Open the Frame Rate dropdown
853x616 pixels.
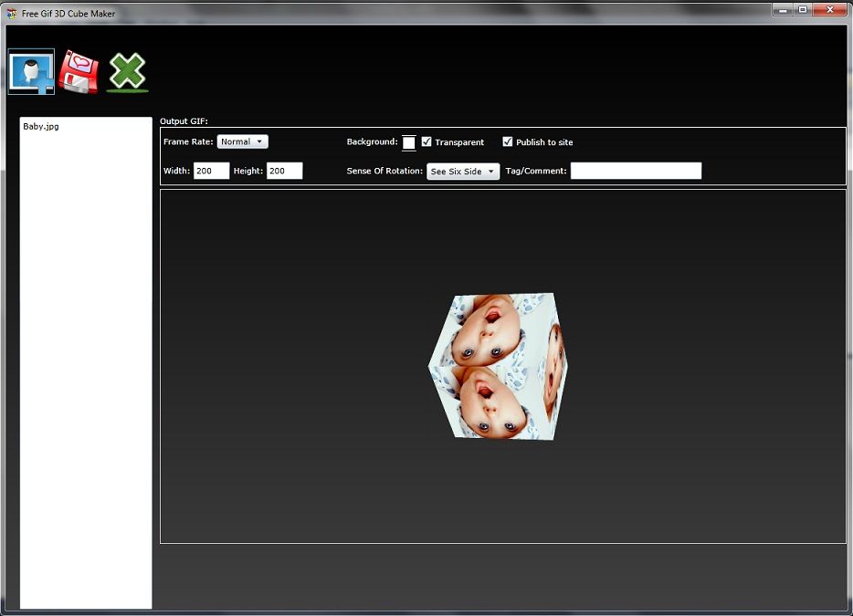[242, 141]
